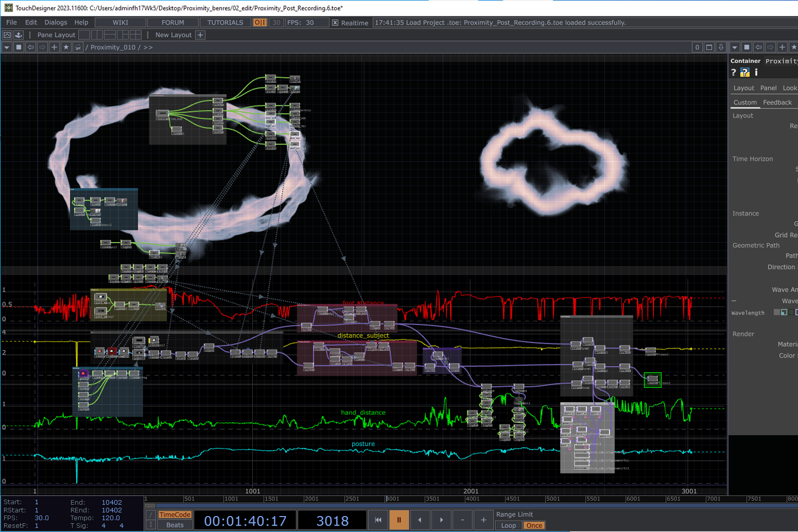Select the split-pane layout icon in Pane Layout
The image size is (798, 532).
tap(97, 35)
